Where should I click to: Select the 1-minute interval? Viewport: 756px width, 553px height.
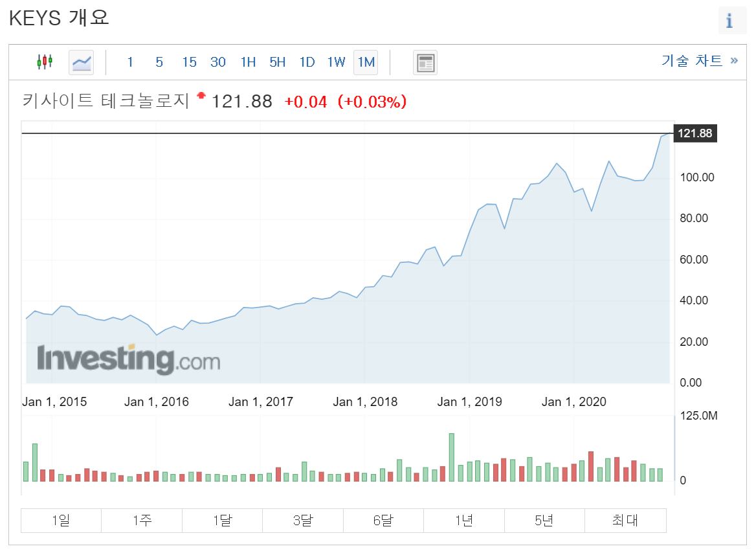130,62
